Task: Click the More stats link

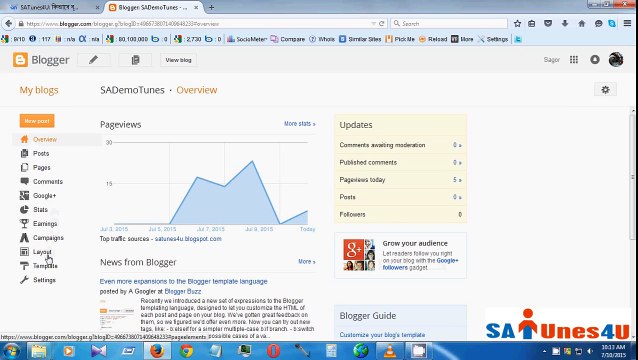Action: [x=299, y=124]
